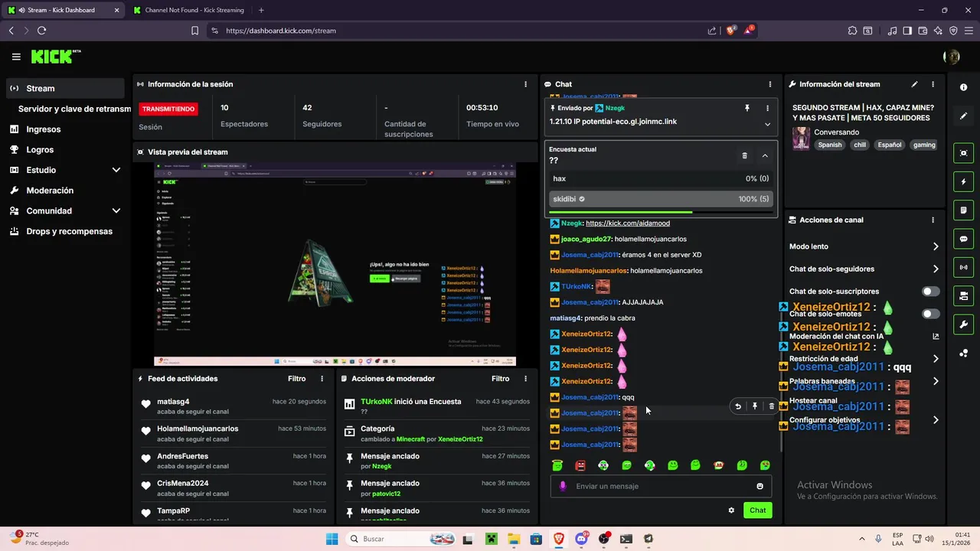Delete the current poll with the trash icon

[744, 155]
